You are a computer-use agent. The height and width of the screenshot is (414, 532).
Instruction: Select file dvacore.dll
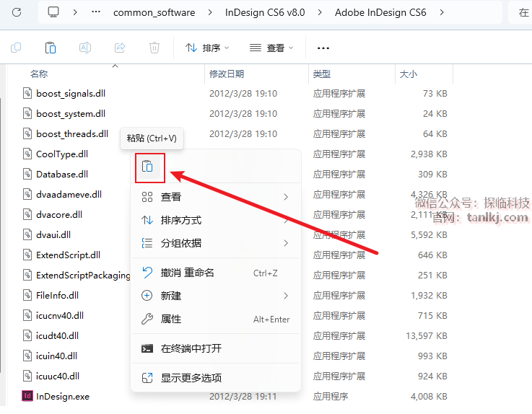[x=59, y=215]
